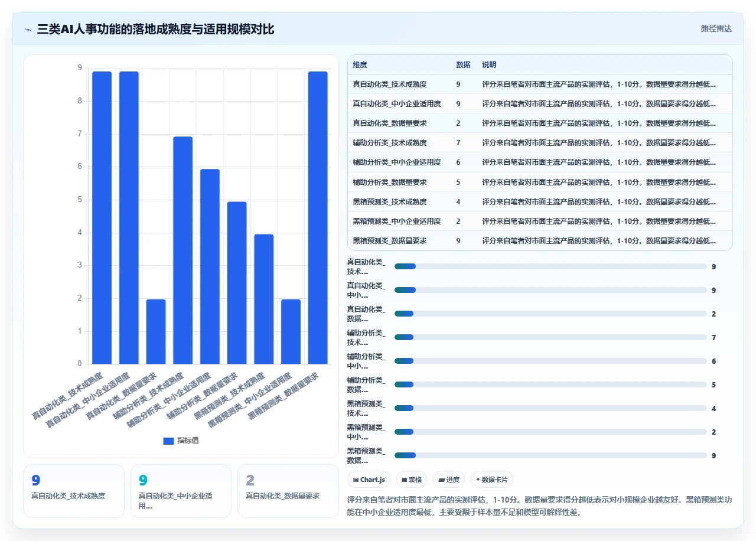Click the 辅助分析类_技术成熟度 chart bar
756x541 pixels.
183,250
